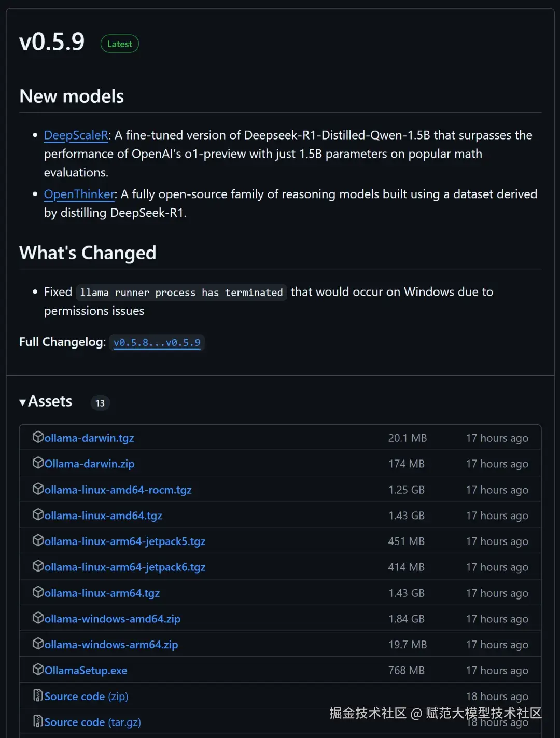Download ollama-linux-amd64.tgz
Image resolution: width=560 pixels, height=738 pixels.
coord(103,516)
